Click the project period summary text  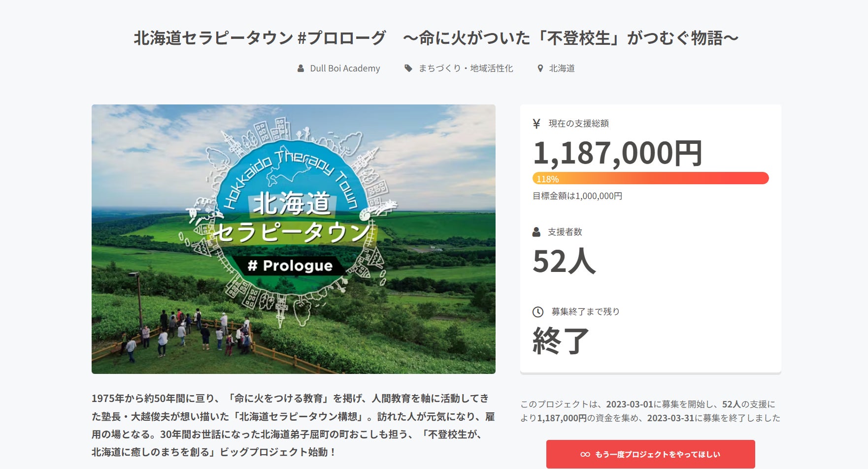coord(650,411)
